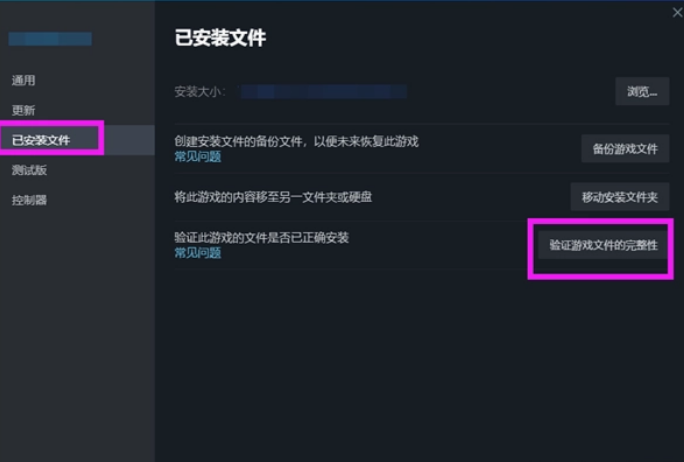
Task: Click the highlighted row right of 已安装文件 tab
Action: point(130,140)
